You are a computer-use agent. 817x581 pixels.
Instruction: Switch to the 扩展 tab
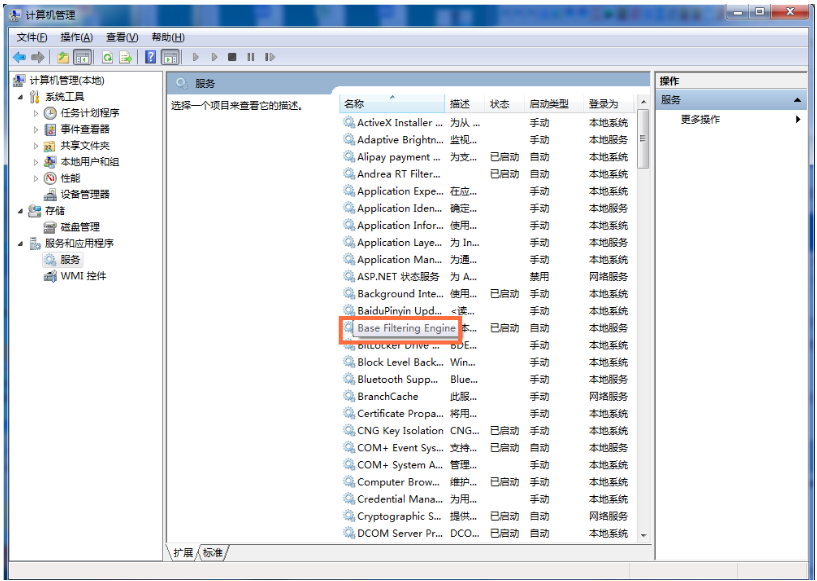tap(183, 552)
